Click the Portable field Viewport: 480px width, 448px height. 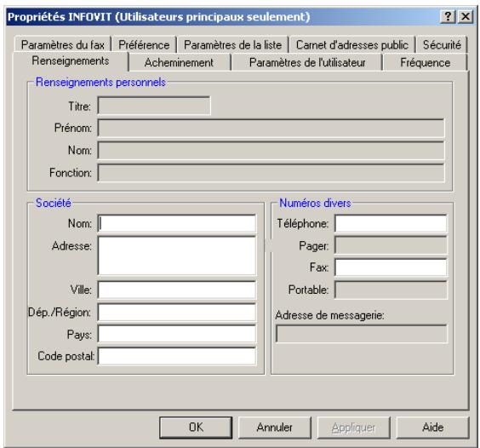tap(391, 290)
